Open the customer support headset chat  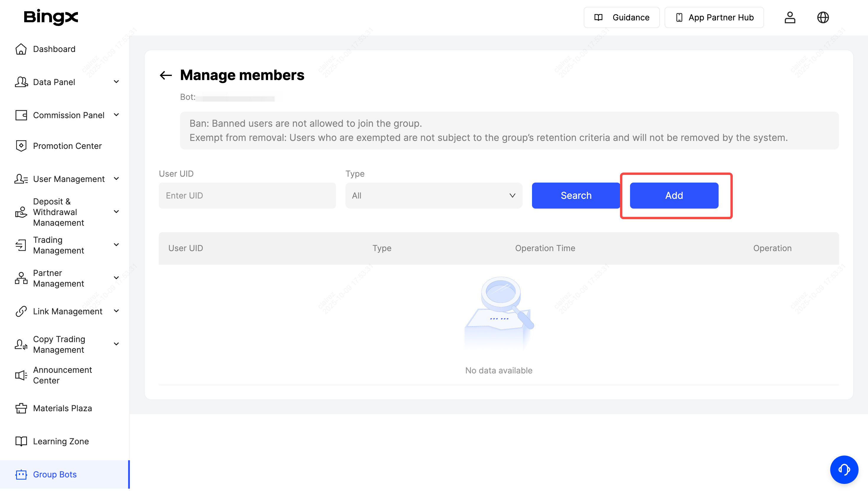843,469
